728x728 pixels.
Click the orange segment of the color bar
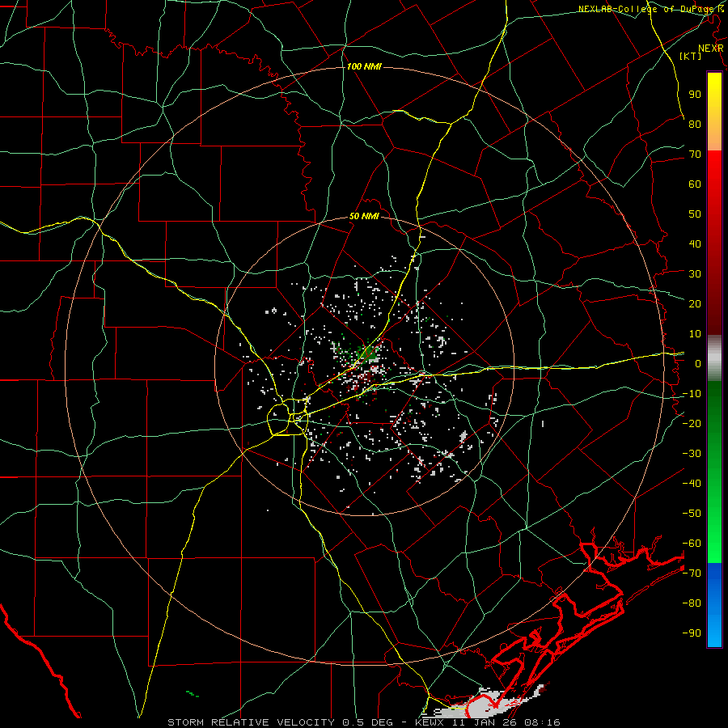pyautogui.click(x=714, y=134)
